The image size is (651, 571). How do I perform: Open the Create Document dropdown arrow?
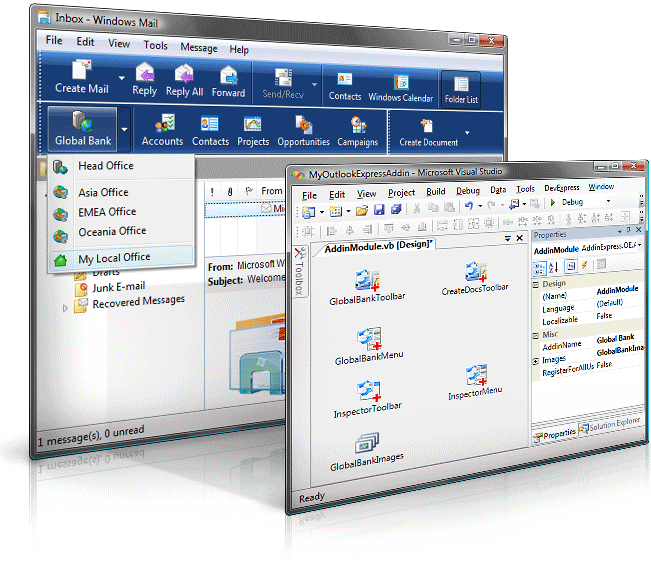point(467,133)
